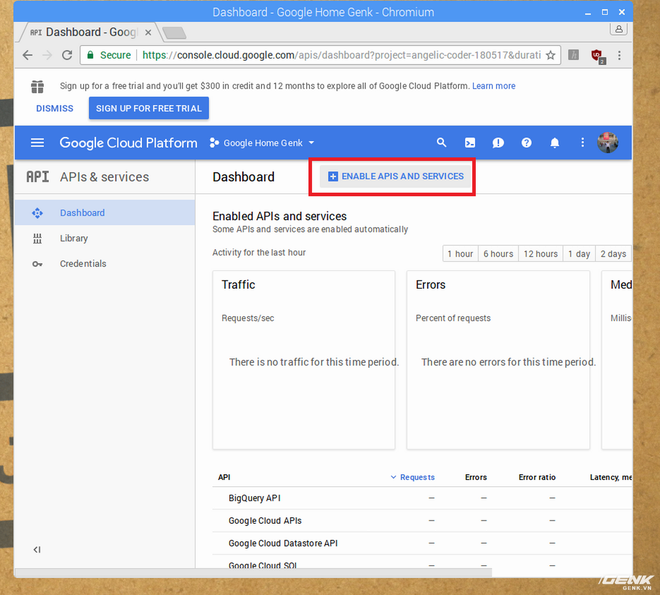Click the horizontal scrollbar at bottom
Image resolution: width=660 pixels, height=595 pixels.
coord(253,573)
